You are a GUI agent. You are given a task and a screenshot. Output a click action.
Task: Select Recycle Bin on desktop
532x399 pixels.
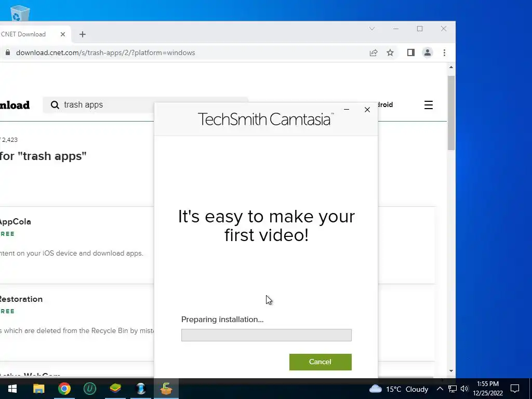pos(20,13)
